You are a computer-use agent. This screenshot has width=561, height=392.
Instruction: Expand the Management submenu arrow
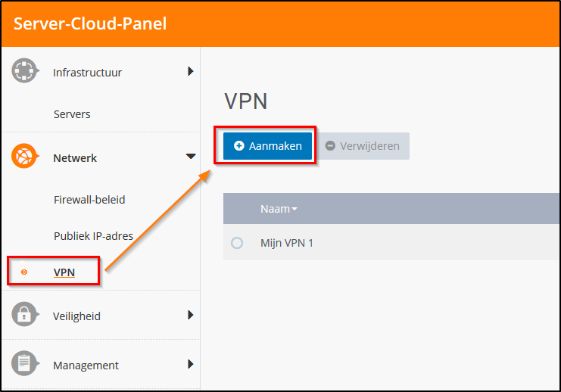tap(190, 364)
